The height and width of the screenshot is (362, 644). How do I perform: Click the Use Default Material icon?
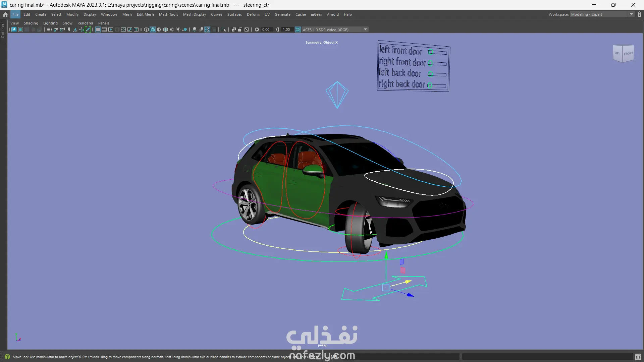point(159,29)
